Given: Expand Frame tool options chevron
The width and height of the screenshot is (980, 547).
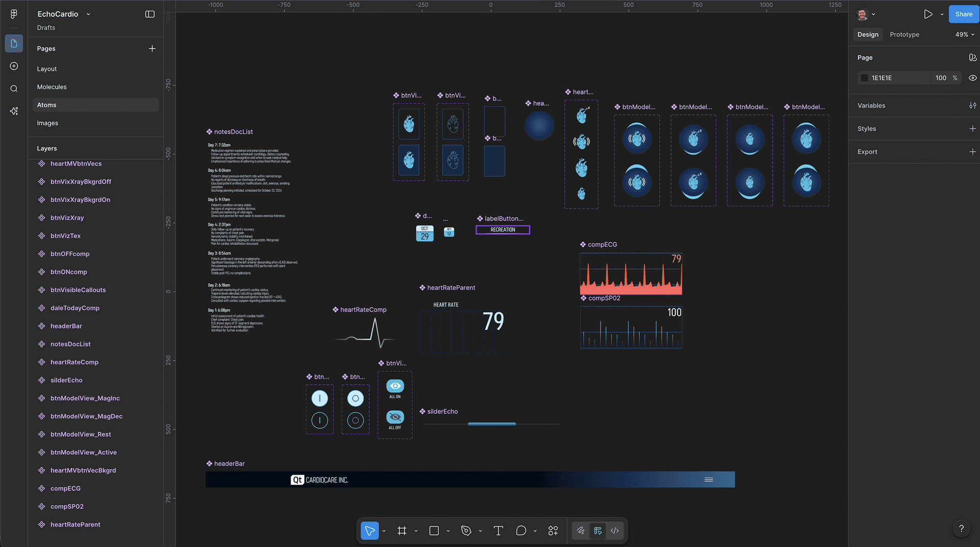Looking at the screenshot, I should [416, 531].
